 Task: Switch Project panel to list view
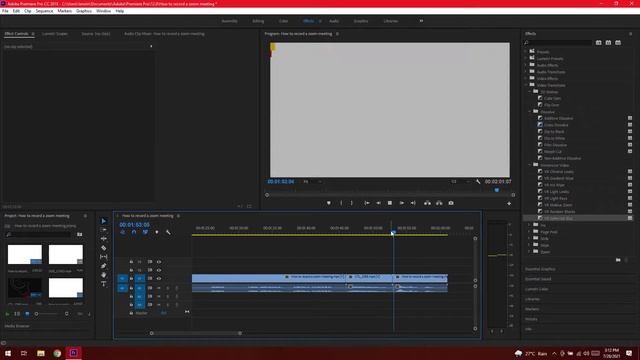pyautogui.click(x=17, y=314)
